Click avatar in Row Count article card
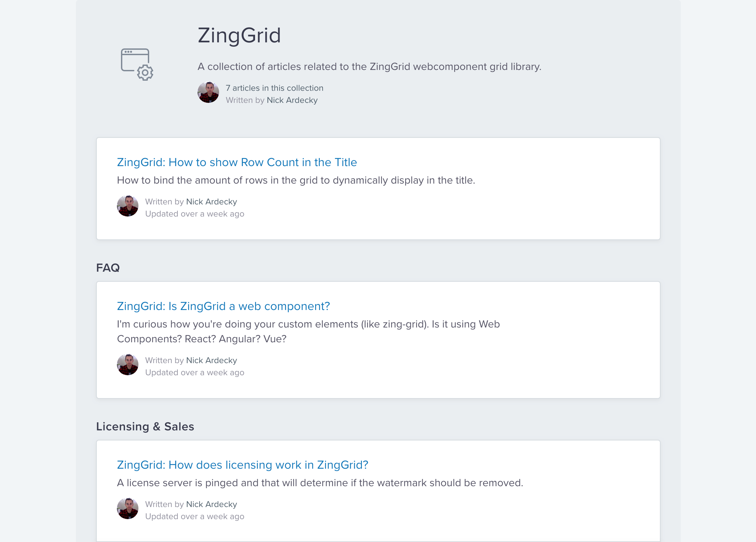 pos(128,206)
